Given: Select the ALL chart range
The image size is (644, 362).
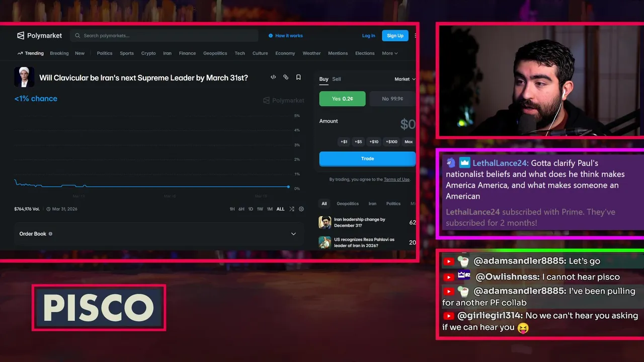Looking at the screenshot, I should coord(280,209).
